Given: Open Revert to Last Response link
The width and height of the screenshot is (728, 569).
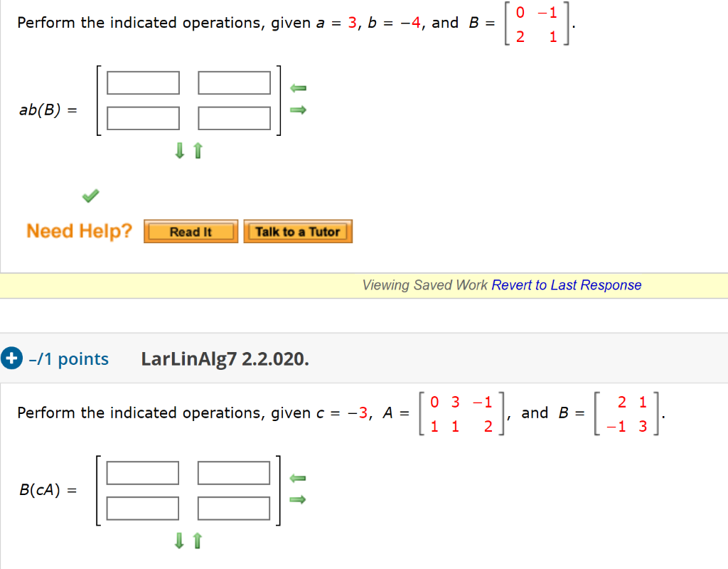Looking at the screenshot, I should (565, 284).
